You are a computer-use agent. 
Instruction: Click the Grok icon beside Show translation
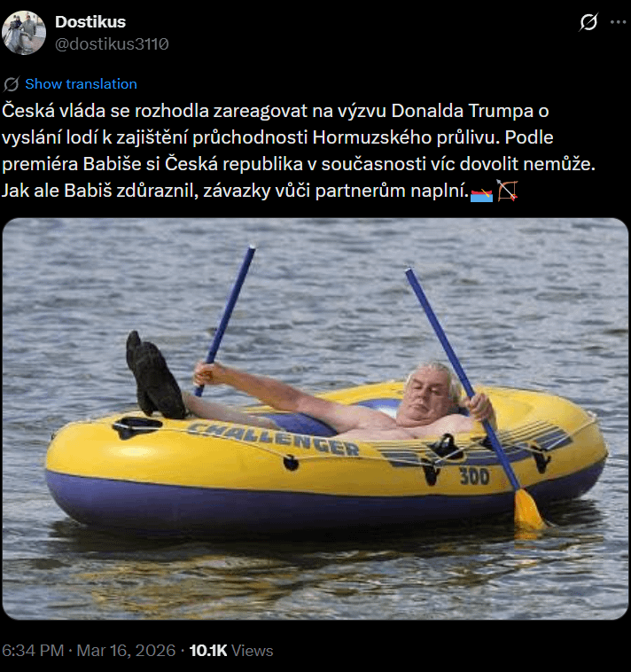(x=12, y=84)
